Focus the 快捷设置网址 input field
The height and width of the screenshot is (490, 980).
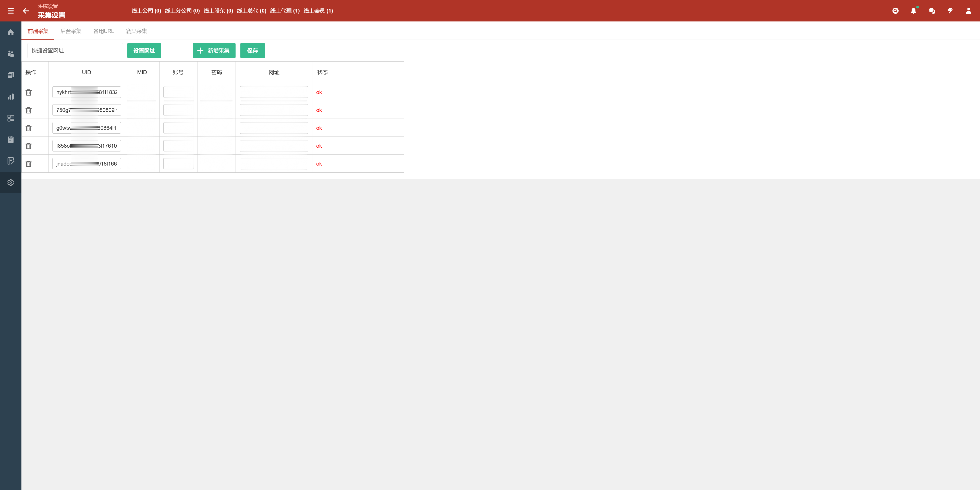75,51
